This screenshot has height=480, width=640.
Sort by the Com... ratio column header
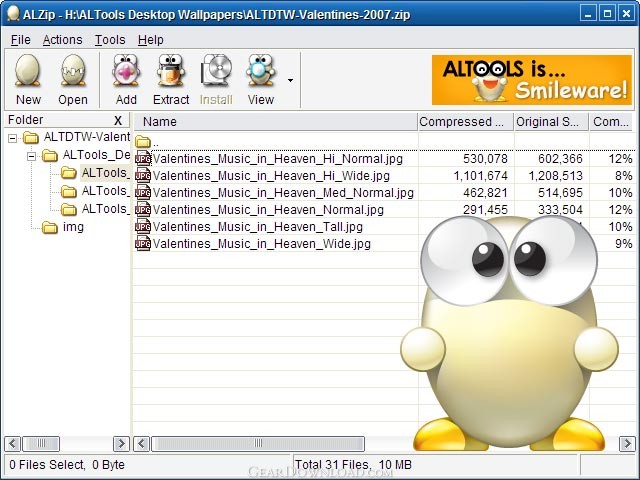(x=611, y=122)
